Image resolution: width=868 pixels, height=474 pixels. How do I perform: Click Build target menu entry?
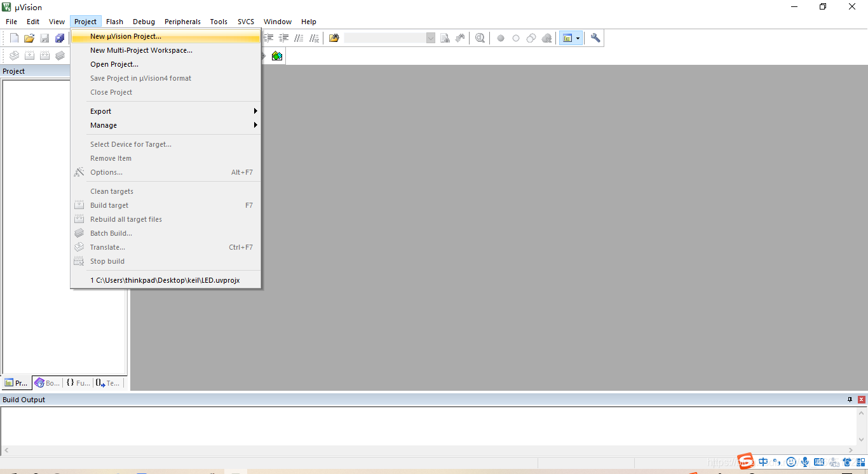click(166, 205)
